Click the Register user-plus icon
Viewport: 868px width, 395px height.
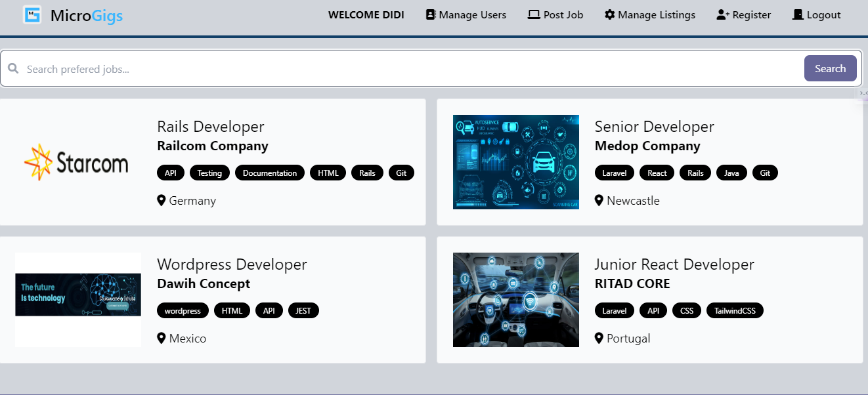pyautogui.click(x=723, y=14)
